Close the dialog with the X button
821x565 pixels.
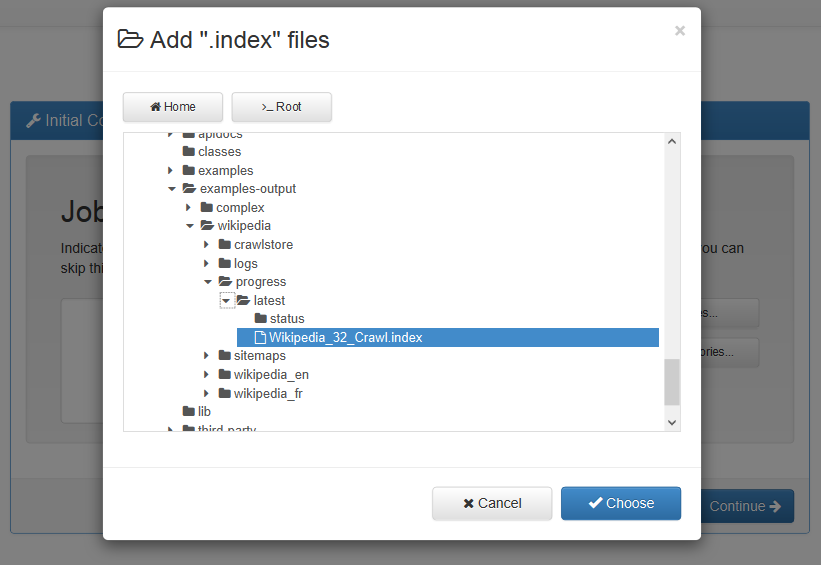click(x=680, y=31)
